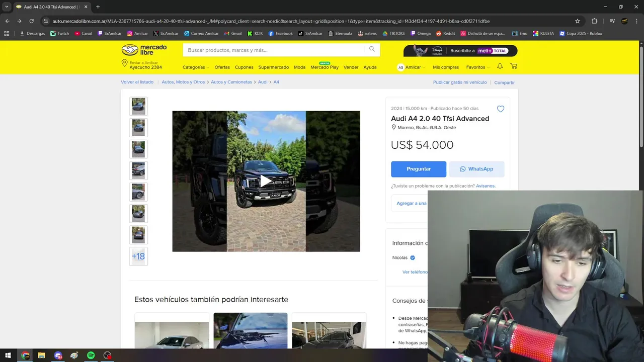Go to the Vender page
This screenshot has width=644, height=362.
tap(351, 67)
